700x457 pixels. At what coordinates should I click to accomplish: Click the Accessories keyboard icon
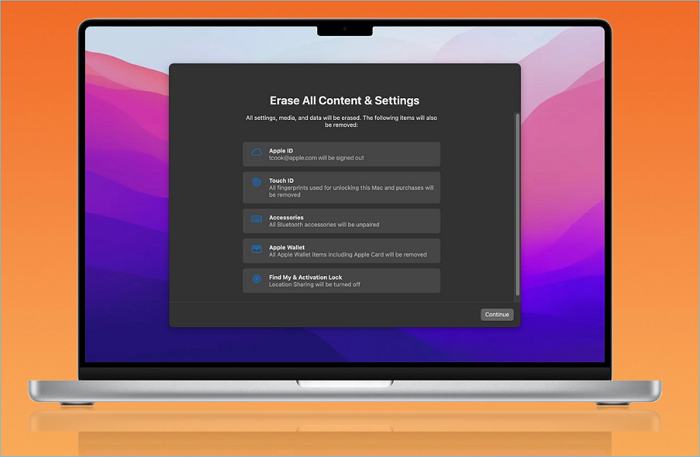click(256, 219)
